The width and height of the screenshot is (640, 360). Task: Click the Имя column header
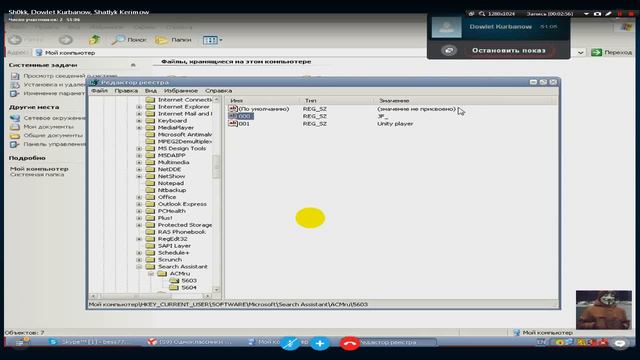[x=262, y=100]
